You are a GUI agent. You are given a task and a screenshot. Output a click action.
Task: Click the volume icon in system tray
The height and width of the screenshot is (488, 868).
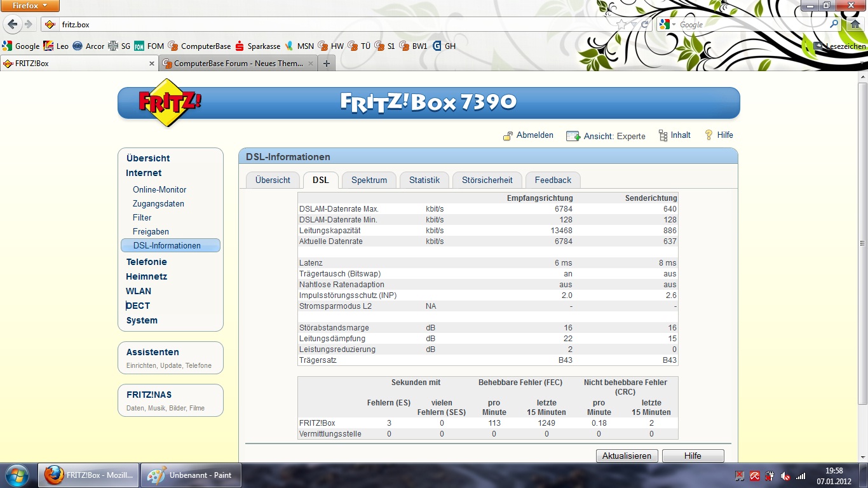click(786, 475)
